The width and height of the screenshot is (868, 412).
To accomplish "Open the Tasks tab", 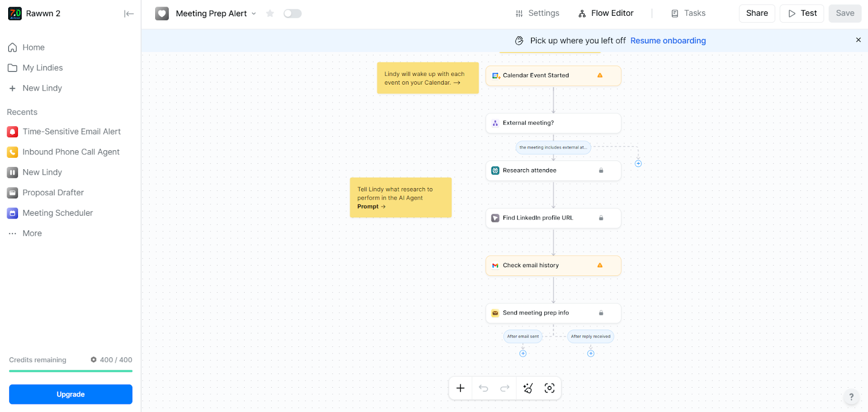I will [x=688, y=13].
